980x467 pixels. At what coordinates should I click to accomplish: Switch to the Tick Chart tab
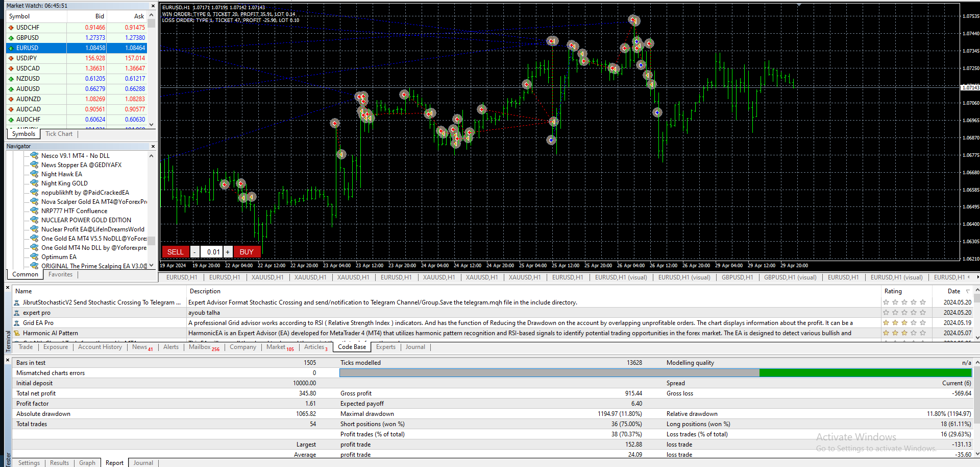tap(59, 134)
